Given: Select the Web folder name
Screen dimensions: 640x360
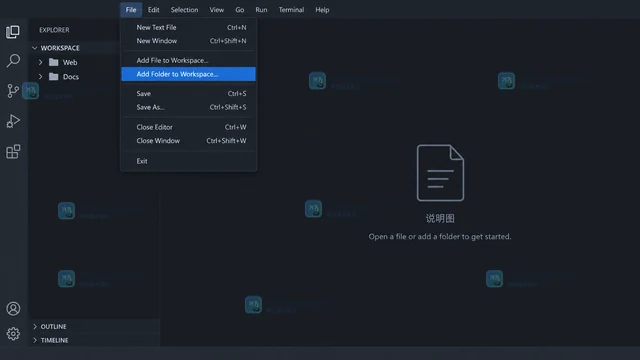Looking at the screenshot, I should tap(70, 62).
